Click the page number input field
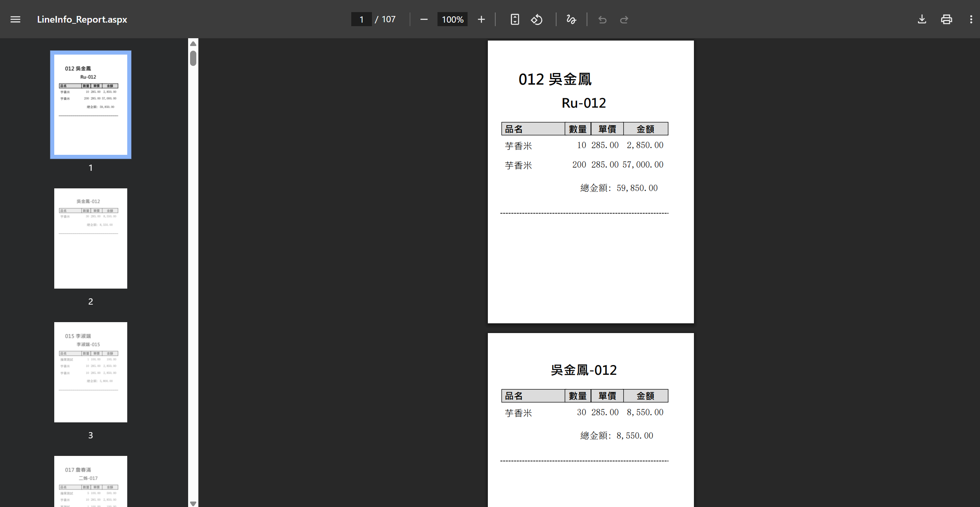Image resolution: width=980 pixels, height=507 pixels. point(361,19)
